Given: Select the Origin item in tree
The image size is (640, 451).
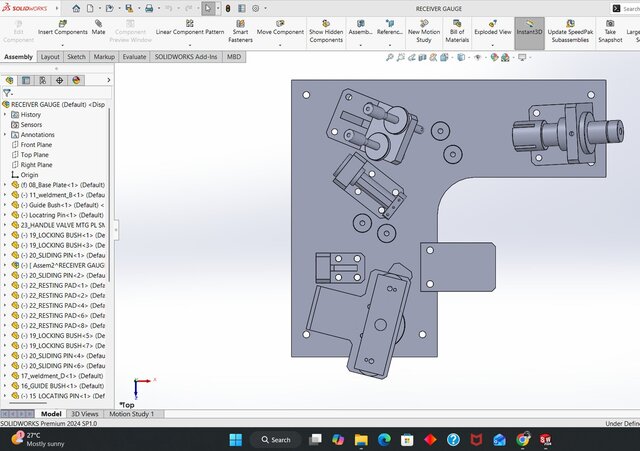Looking at the screenshot, I should (x=25, y=175).
